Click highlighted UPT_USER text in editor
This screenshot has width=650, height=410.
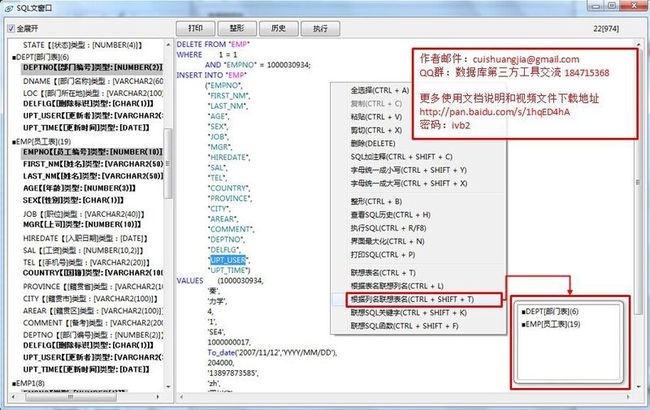point(228,260)
